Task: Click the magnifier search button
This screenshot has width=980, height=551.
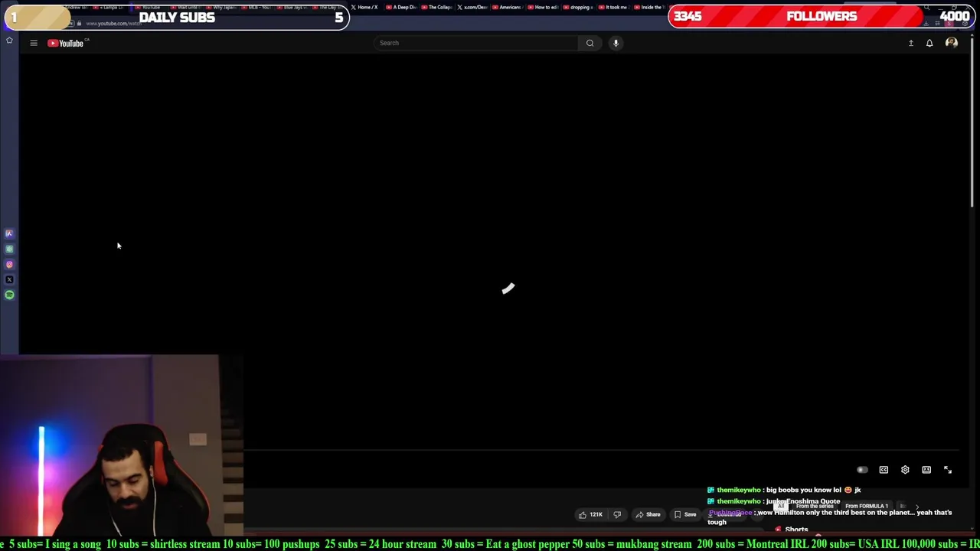Action: click(590, 43)
